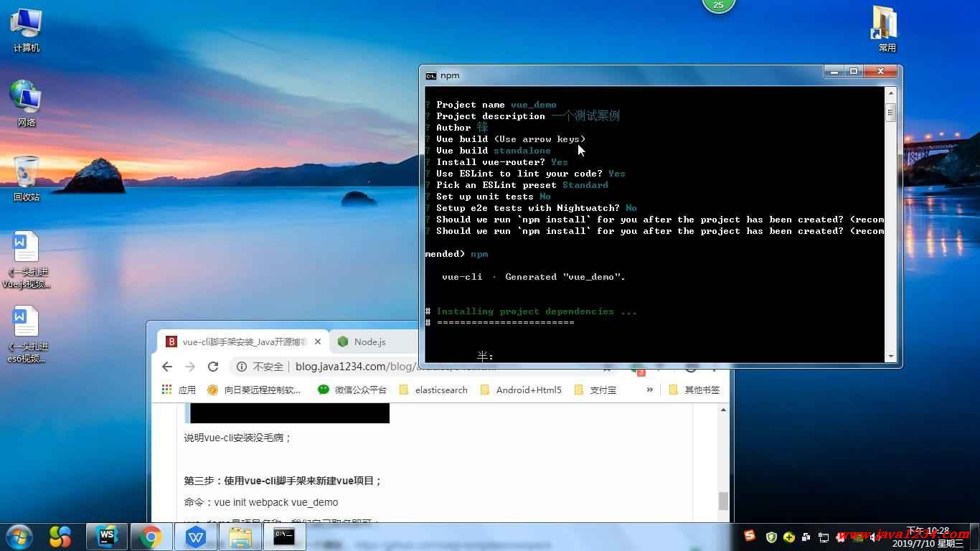Select the Vue.js视频 Word document icon
This screenshot has width=980, height=551.
tap(26, 260)
